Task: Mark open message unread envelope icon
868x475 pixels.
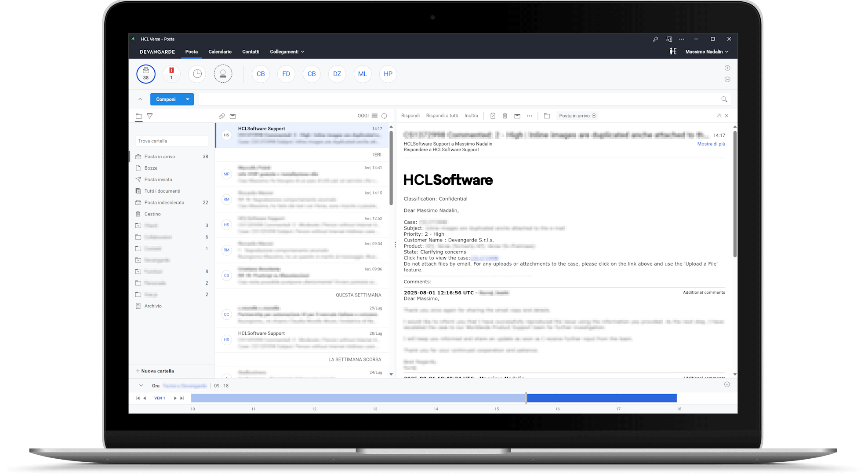Action: coord(517,116)
